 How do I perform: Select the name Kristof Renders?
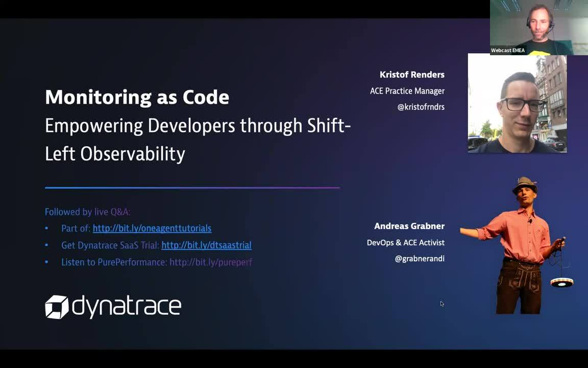tap(412, 74)
